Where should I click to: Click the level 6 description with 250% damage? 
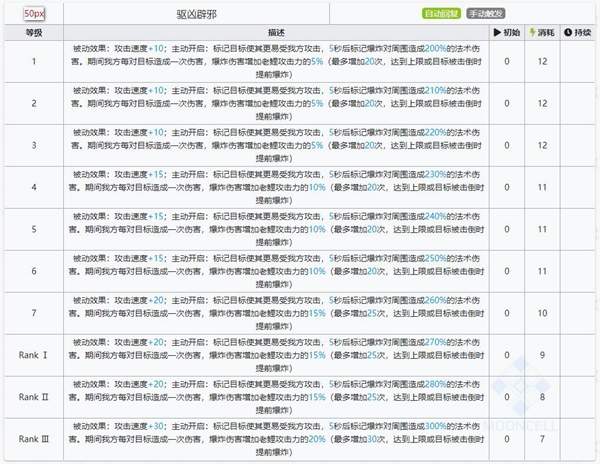coord(276,271)
